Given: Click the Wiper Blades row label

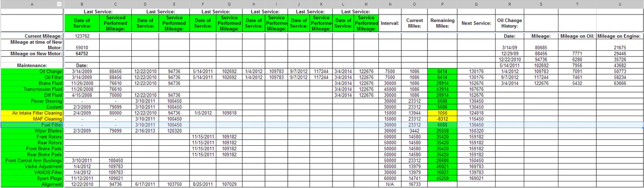Looking at the screenshot, I should 32,131.
